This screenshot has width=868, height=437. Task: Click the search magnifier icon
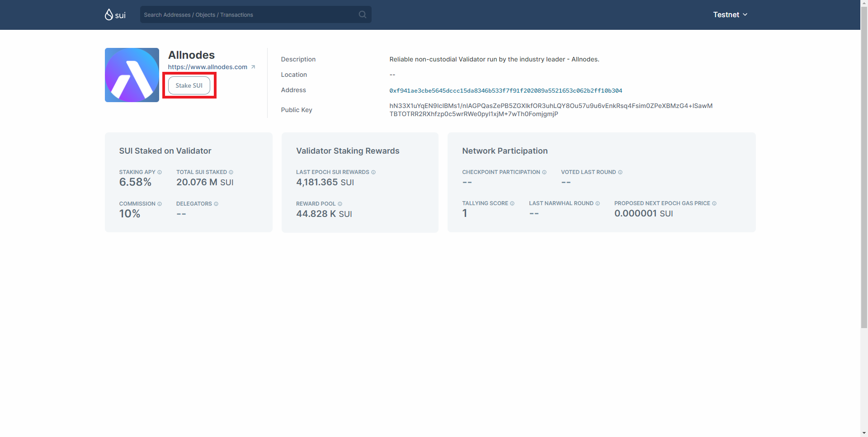(362, 14)
